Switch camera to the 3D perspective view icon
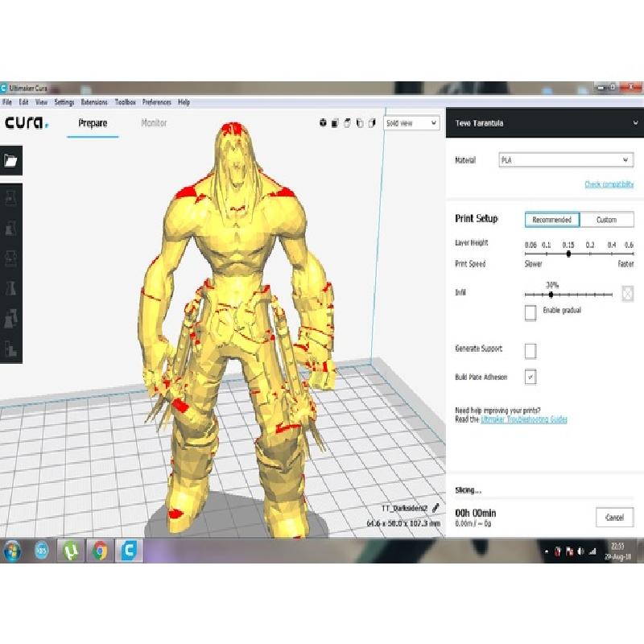Viewport: 644px width, 644px height. pyautogui.click(x=324, y=123)
